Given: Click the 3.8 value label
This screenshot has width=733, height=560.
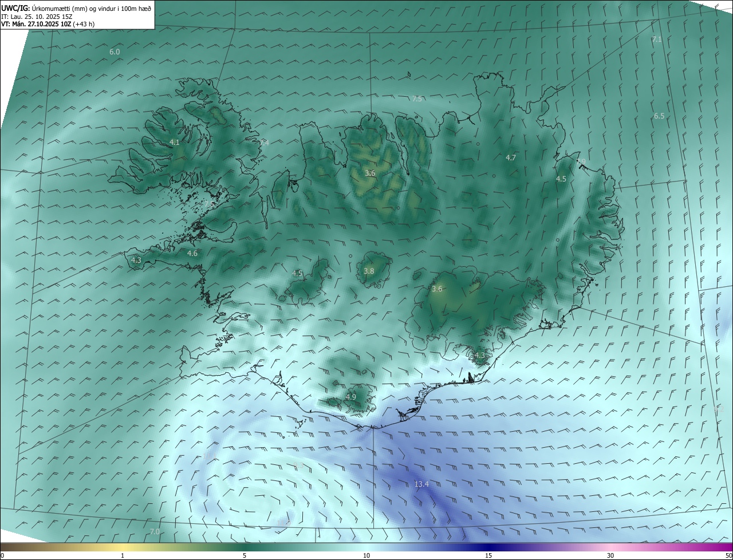Looking at the screenshot, I should point(369,271).
